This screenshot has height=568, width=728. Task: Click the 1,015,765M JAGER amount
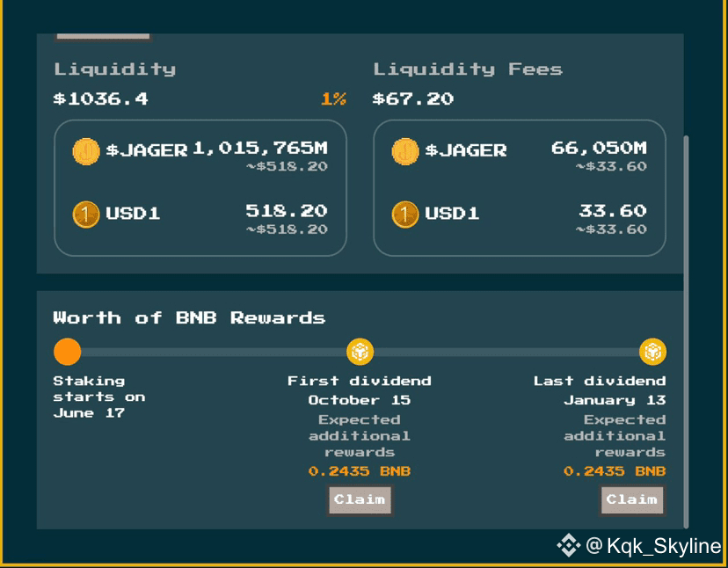pyautogui.click(x=260, y=148)
